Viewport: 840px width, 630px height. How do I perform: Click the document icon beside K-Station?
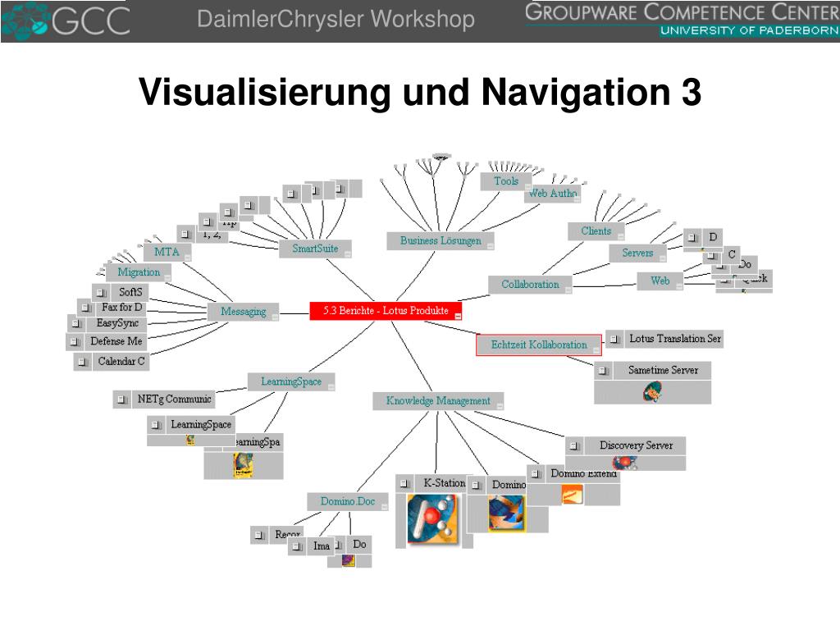pyautogui.click(x=405, y=483)
